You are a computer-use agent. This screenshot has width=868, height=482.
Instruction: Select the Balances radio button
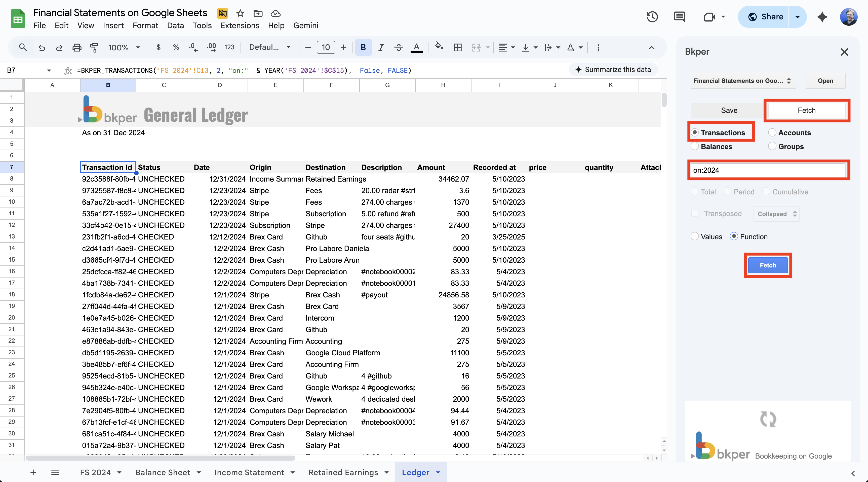coord(695,146)
